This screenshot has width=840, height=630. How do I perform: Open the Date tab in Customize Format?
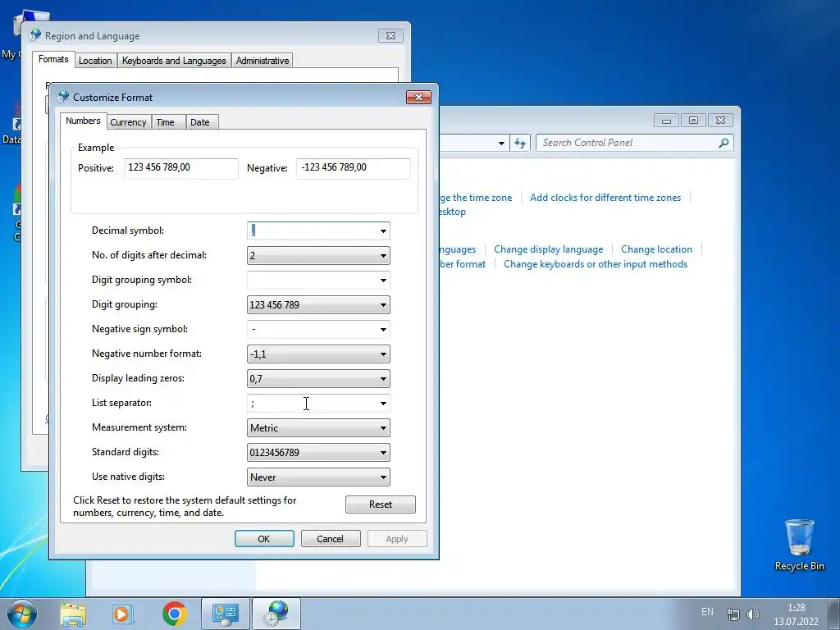coord(200,122)
